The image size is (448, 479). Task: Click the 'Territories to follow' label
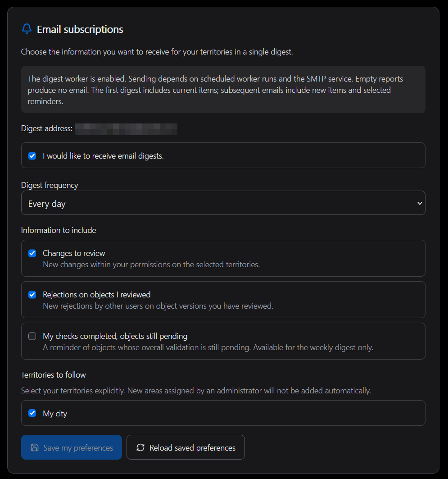point(54,375)
